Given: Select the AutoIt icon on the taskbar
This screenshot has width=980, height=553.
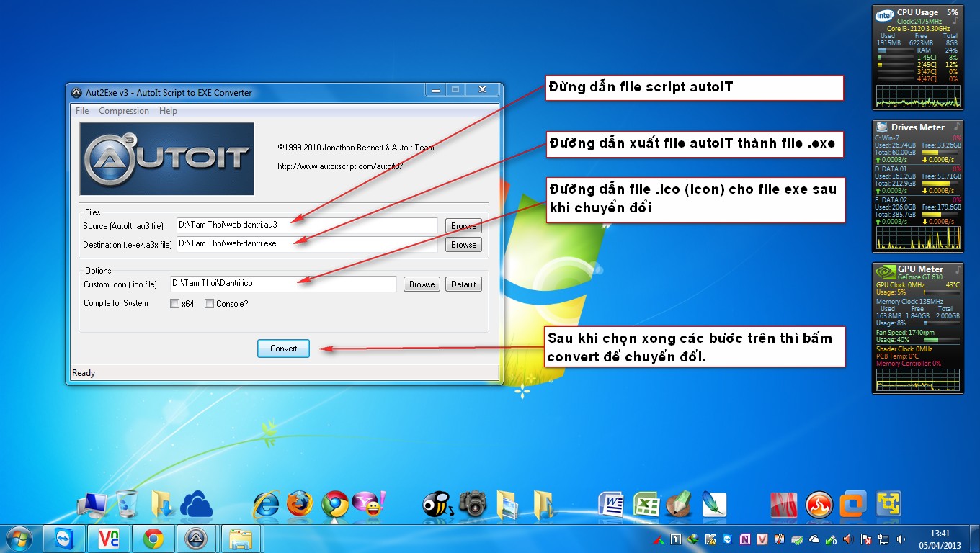Looking at the screenshot, I should [197, 538].
